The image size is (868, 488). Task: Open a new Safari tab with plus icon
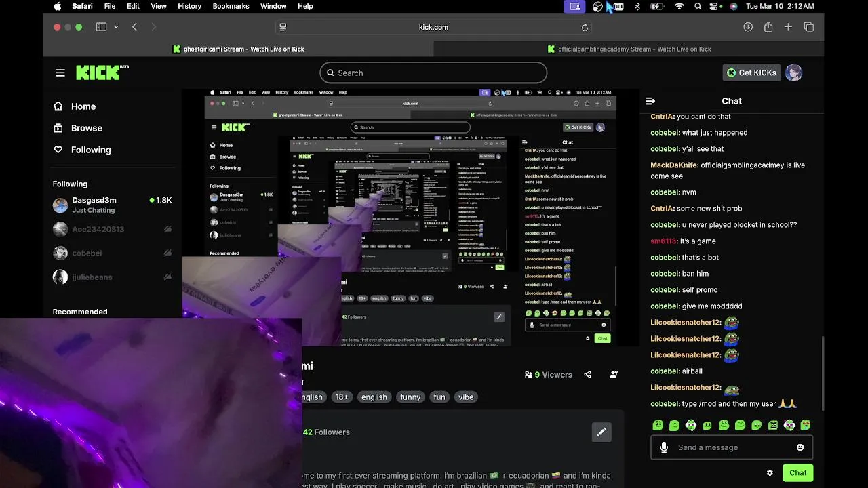pos(788,27)
